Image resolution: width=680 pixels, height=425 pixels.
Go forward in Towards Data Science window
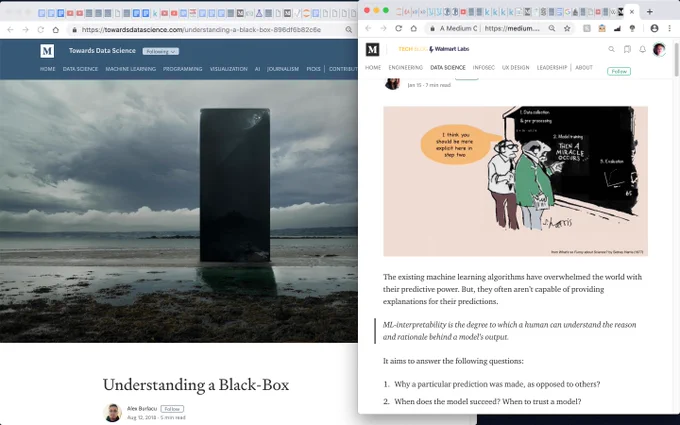tap(26, 30)
